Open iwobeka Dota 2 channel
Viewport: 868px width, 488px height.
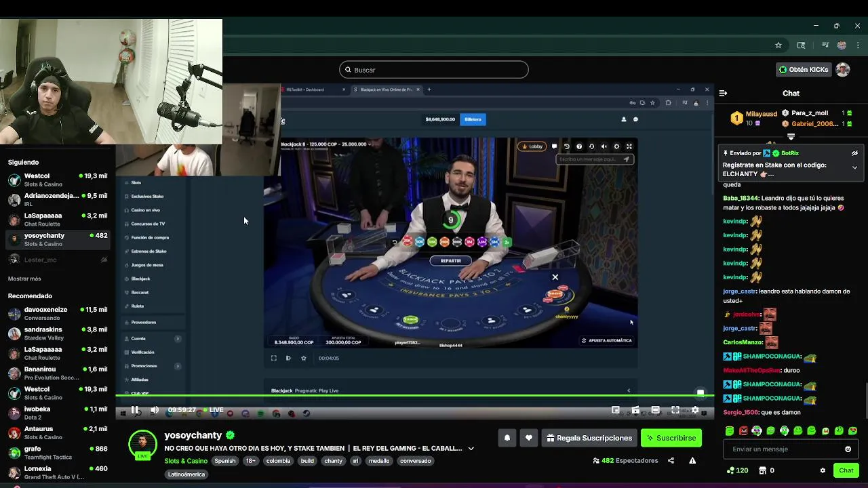(58, 413)
